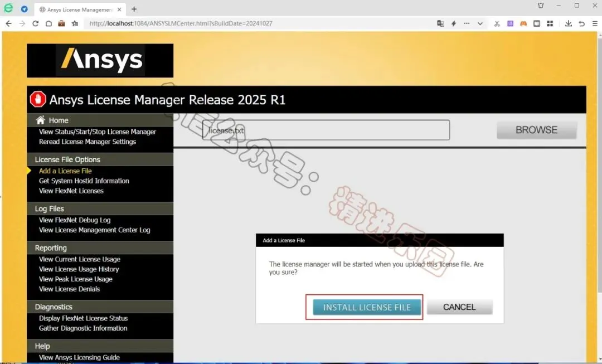Image resolution: width=602 pixels, height=364 pixels.
Task: Open the apps grid icon
Action: coord(550,23)
